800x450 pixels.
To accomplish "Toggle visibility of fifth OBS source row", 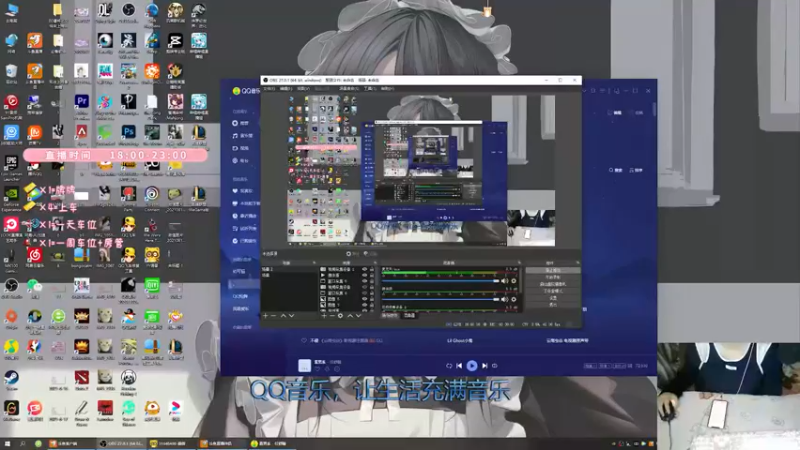I will tap(364, 293).
